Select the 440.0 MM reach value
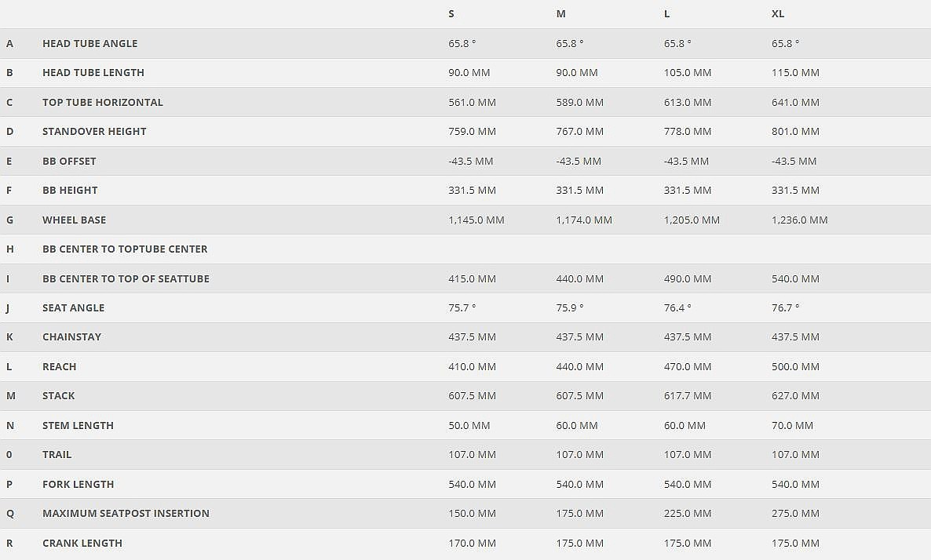The height and width of the screenshot is (560, 931). coord(579,367)
